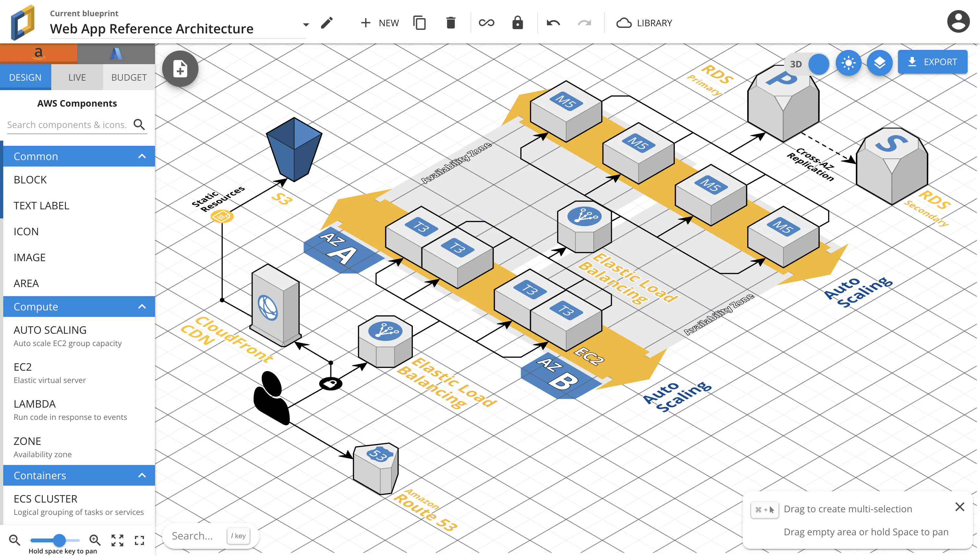Select the ICON component

pos(79,231)
